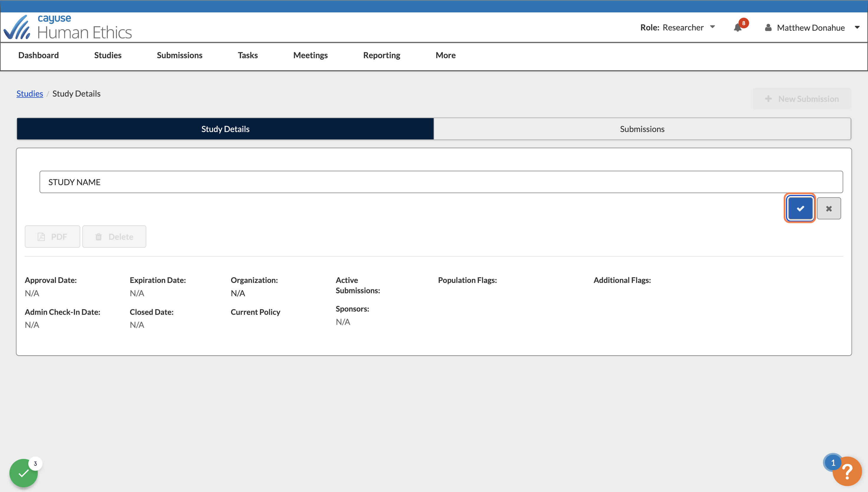Click the Current Policy label
The image size is (868, 492).
point(256,312)
